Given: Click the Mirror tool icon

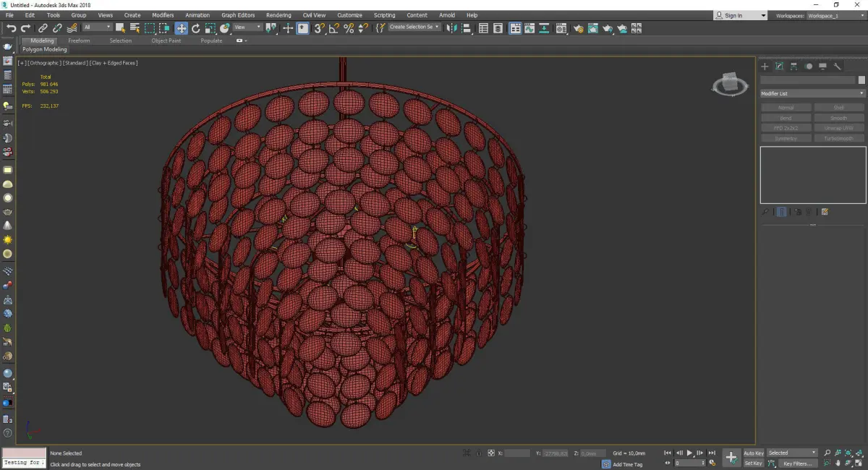Looking at the screenshot, I should coord(452,28).
